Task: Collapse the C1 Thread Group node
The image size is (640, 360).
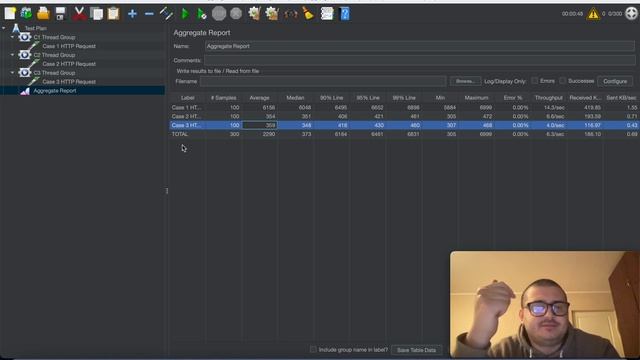Action: coord(12,37)
